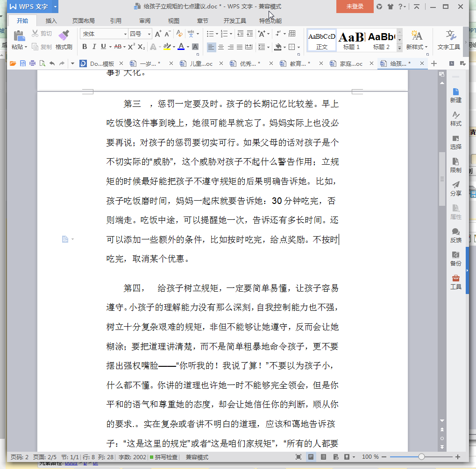The image size is (476, 469).
Task: Expand the 新样式 dropdown arrow
Action: point(426,47)
